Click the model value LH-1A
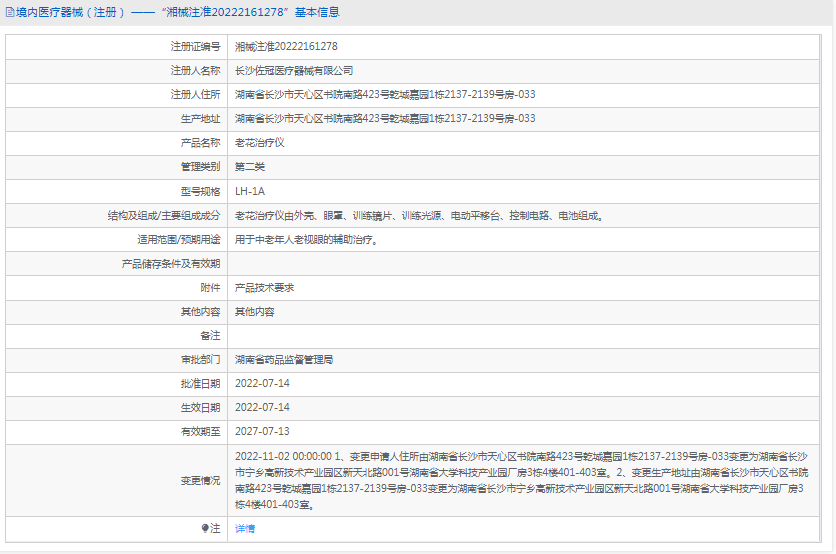Viewport: 836px width, 554px height. click(x=250, y=191)
